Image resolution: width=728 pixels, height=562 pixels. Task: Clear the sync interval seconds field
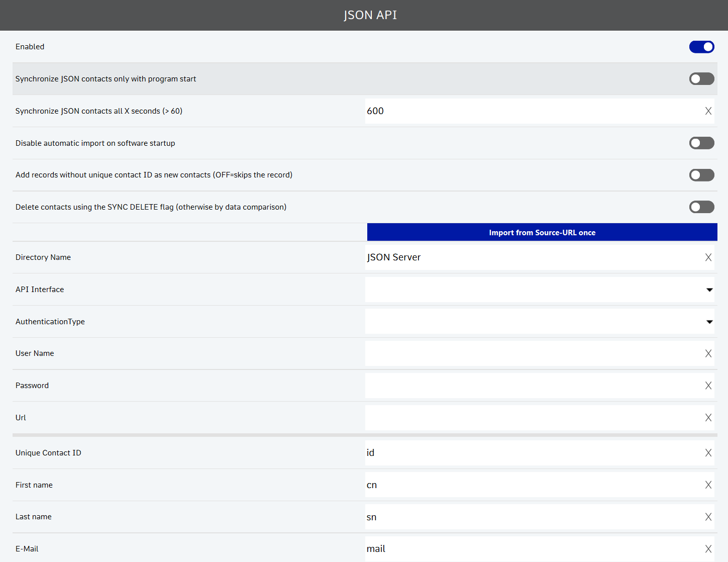(708, 111)
